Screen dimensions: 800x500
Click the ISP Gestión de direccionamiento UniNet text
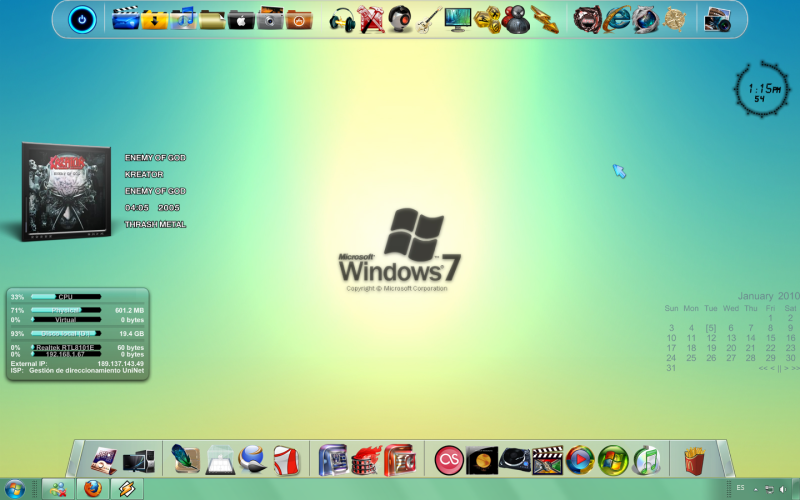pos(77,370)
